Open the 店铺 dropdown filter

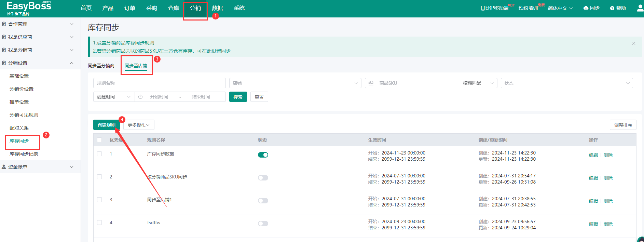point(295,83)
